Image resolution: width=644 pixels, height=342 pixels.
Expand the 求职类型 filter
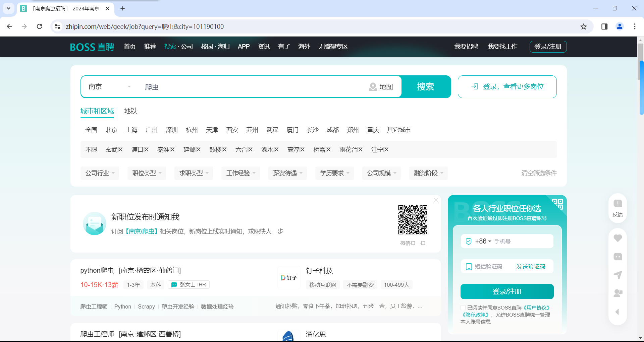click(194, 173)
